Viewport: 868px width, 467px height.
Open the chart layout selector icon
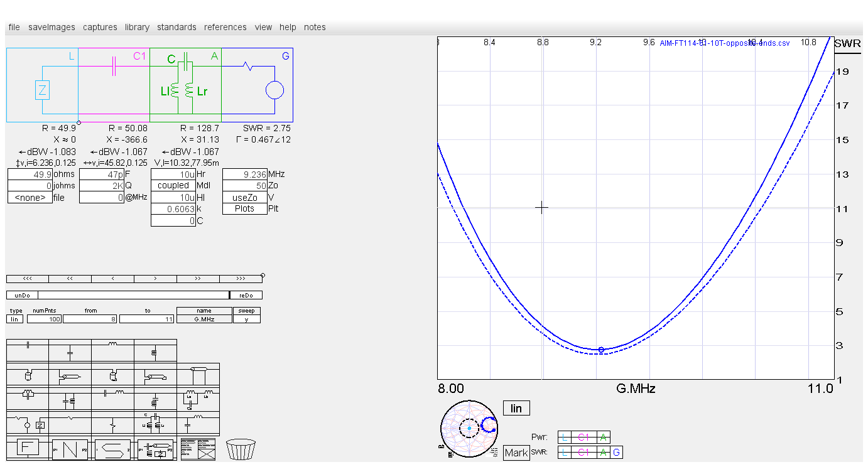(x=198, y=449)
